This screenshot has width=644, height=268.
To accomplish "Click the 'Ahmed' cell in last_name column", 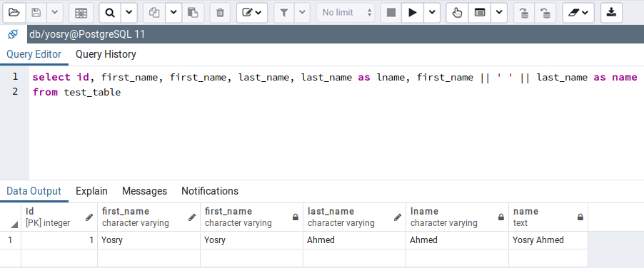I will pyautogui.click(x=354, y=240).
